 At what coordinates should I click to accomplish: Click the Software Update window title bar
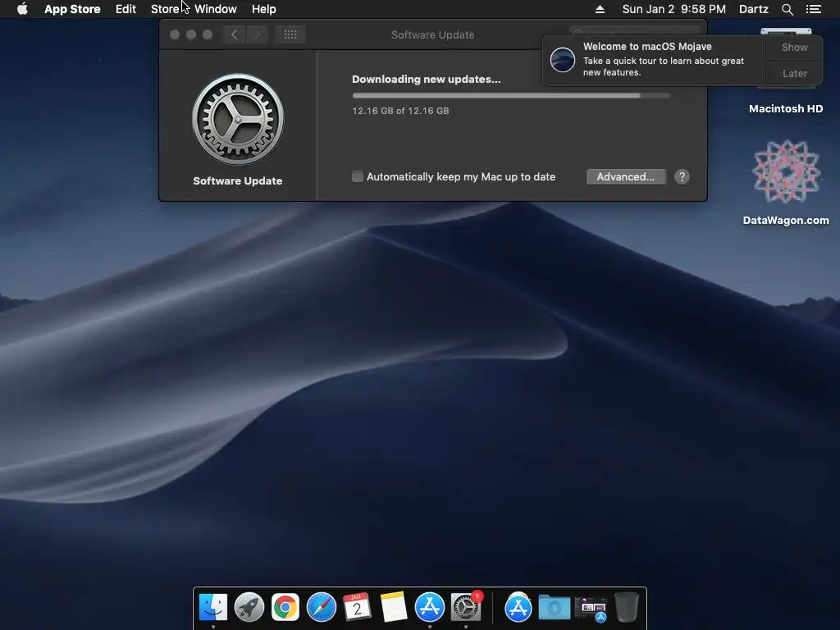click(x=433, y=34)
